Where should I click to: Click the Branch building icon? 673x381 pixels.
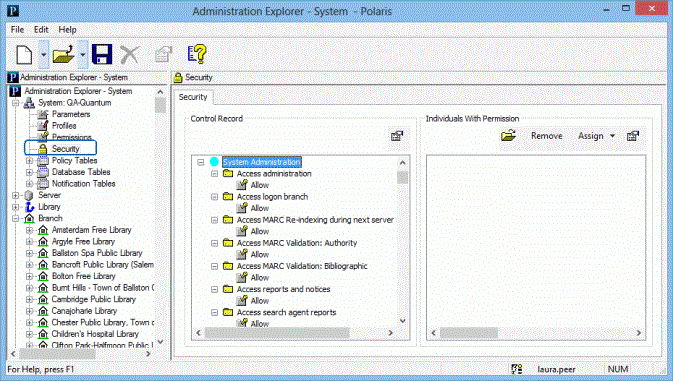(x=29, y=218)
